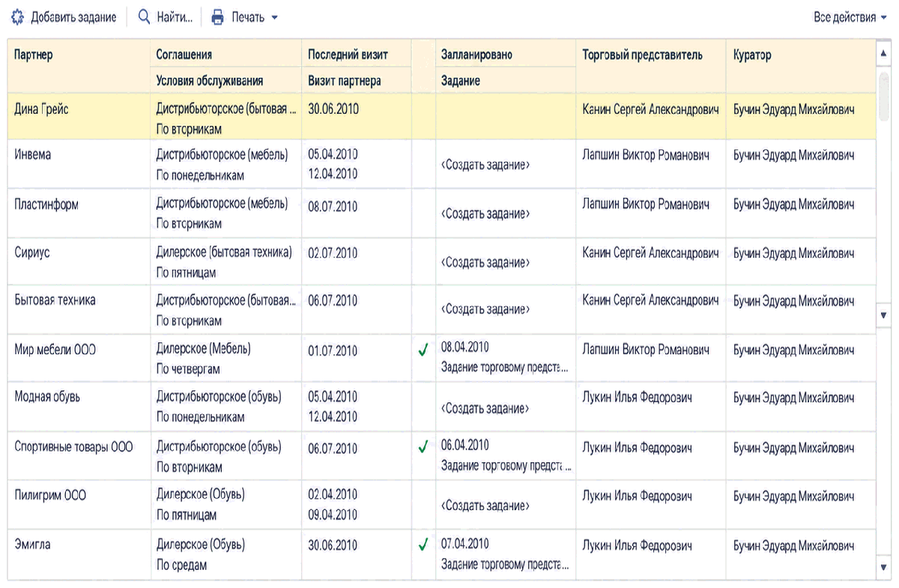
Task: Click the Задание subheader
Action: (x=506, y=80)
